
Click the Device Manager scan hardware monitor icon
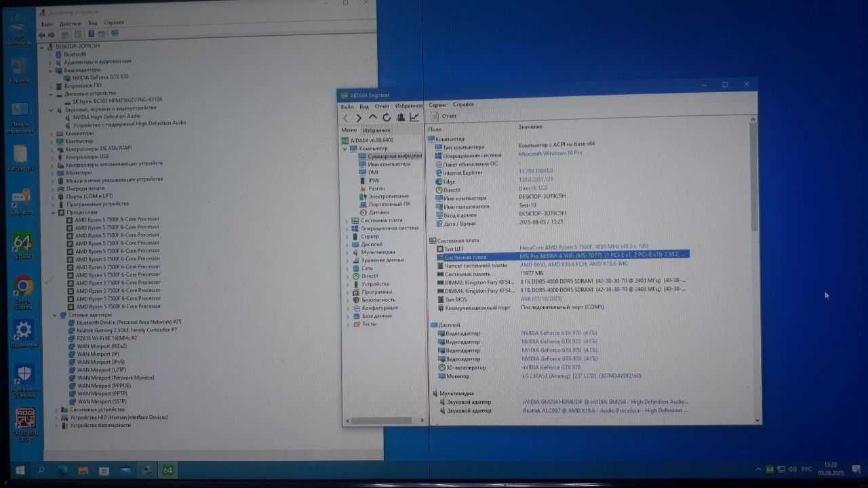(115, 33)
